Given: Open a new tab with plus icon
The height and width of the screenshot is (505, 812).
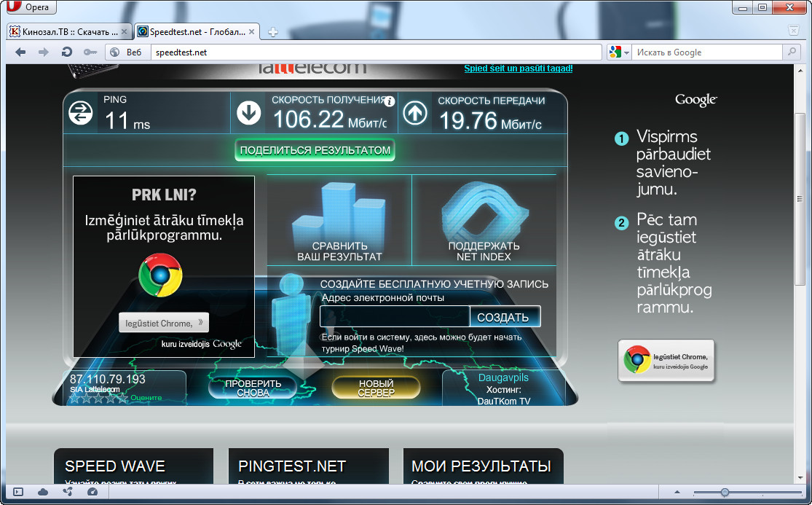Looking at the screenshot, I should 273,32.
